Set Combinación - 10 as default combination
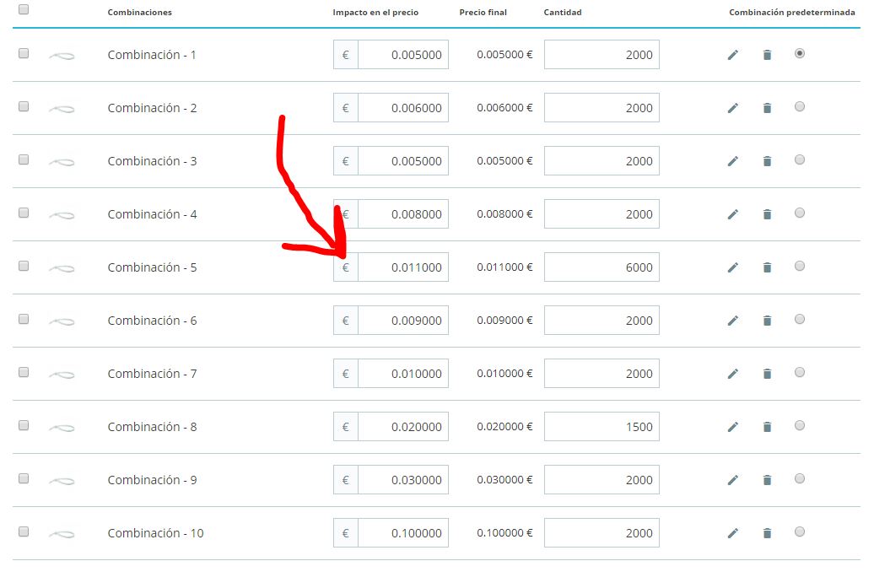This screenshot has width=874, height=588. point(799,531)
